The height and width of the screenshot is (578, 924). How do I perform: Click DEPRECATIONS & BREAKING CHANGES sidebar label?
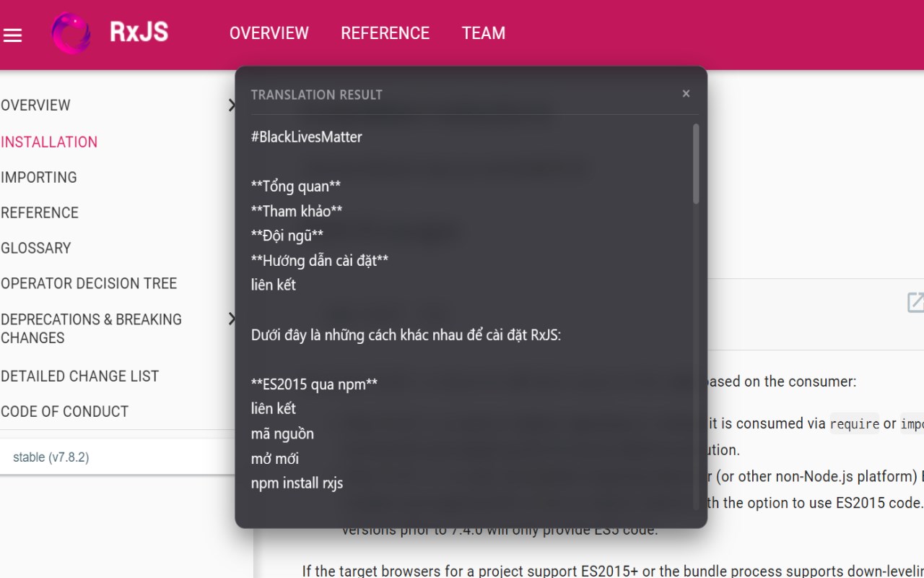pos(91,328)
